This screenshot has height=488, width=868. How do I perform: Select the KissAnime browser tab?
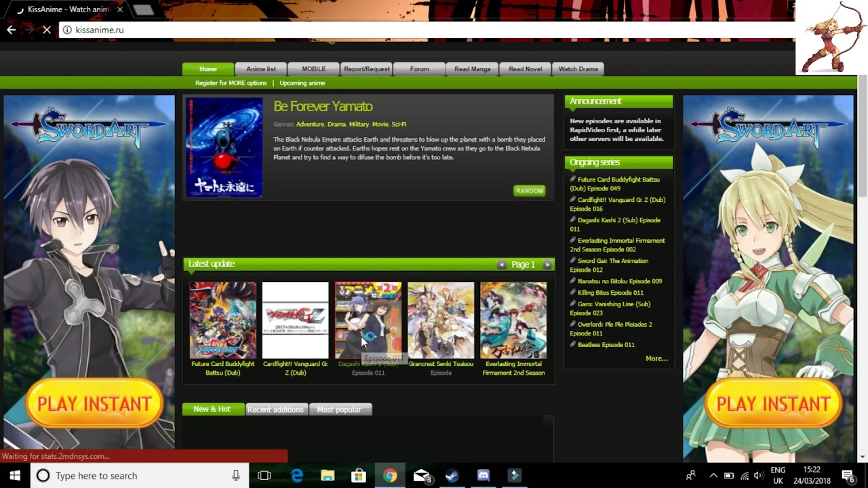pyautogui.click(x=68, y=9)
